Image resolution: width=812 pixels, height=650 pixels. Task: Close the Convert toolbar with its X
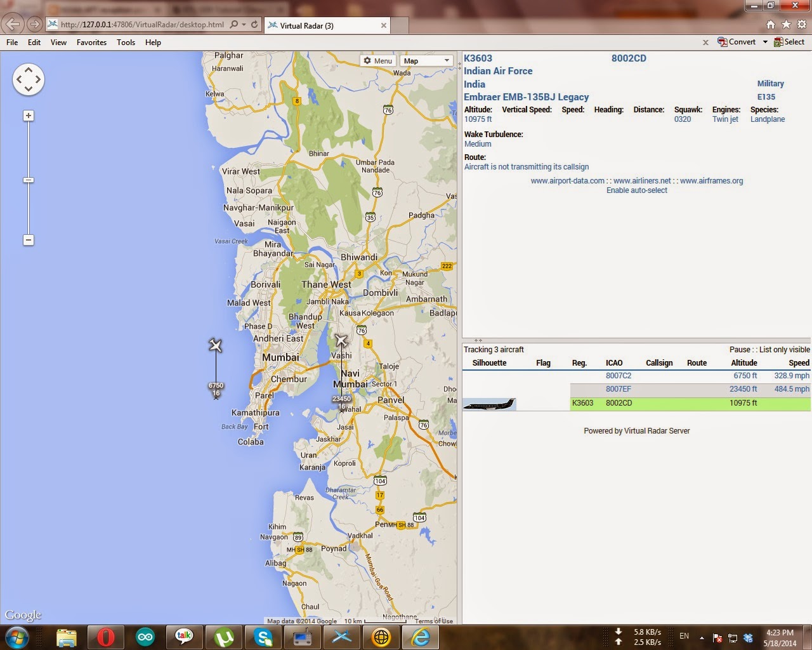pos(705,43)
